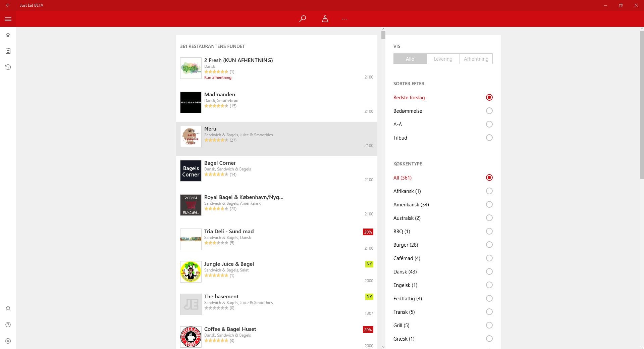
Task: Open Coffee & Bagel Huset logo
Action: pyautogui.click(x=191, y=337)
